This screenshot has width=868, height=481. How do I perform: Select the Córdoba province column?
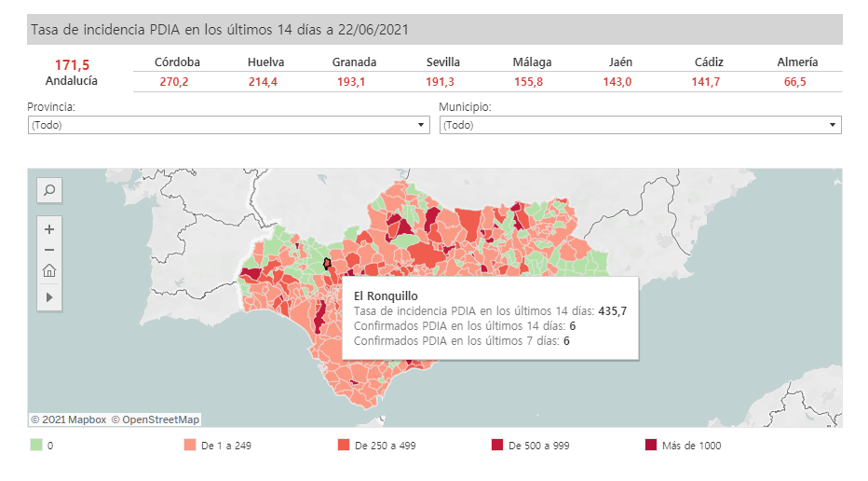pyautogui.click(x=177, y=62)
